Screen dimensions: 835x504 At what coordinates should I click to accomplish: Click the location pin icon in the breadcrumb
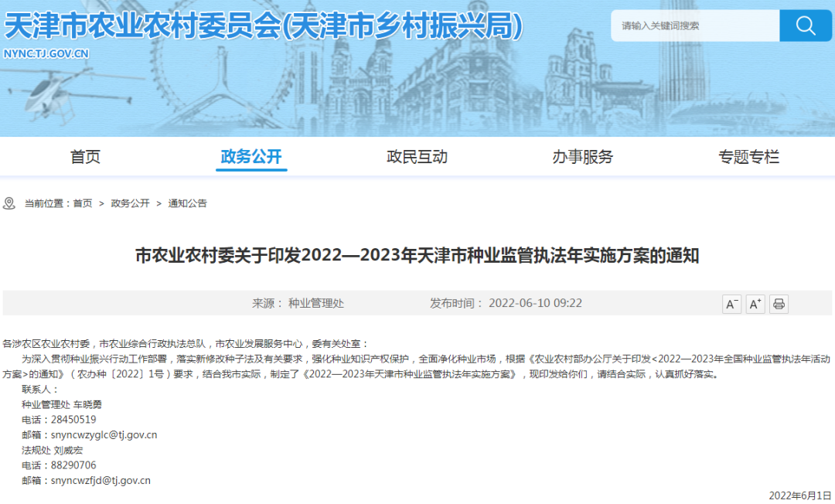coord(9,203)
